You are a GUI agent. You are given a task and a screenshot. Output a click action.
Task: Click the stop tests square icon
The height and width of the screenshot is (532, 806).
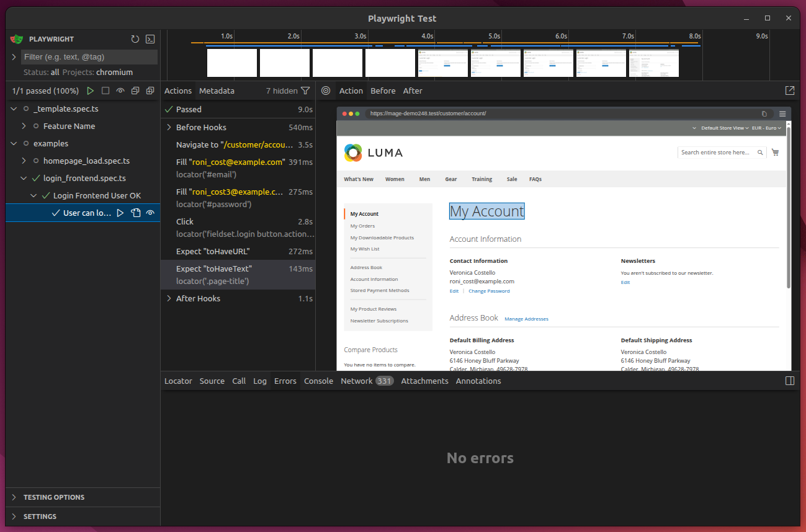[105, 91]
